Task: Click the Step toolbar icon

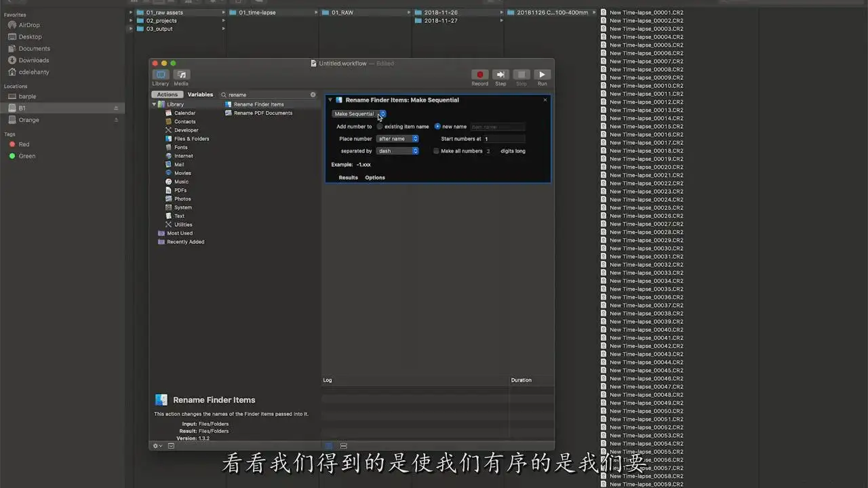Action: [500, 75]
